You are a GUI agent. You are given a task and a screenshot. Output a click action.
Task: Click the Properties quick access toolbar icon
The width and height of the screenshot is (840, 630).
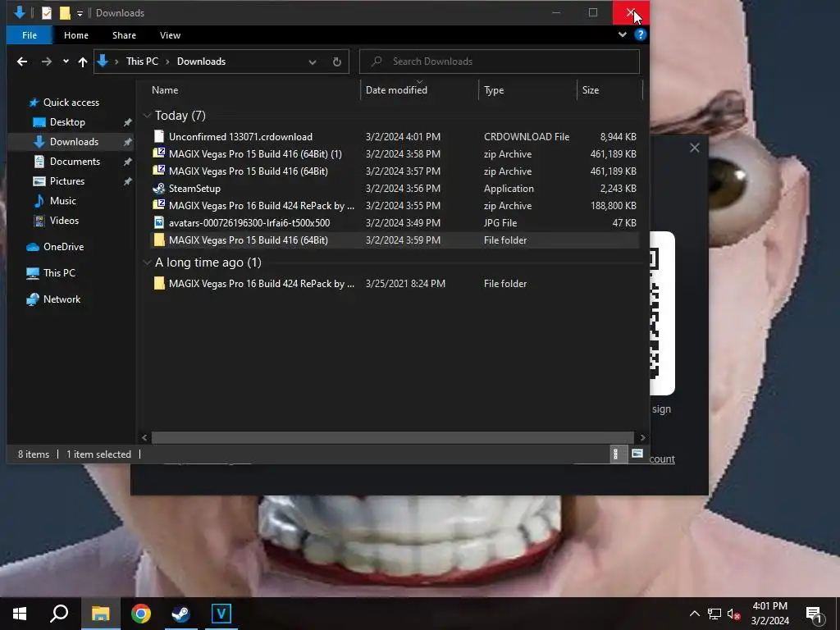point(47,13)
